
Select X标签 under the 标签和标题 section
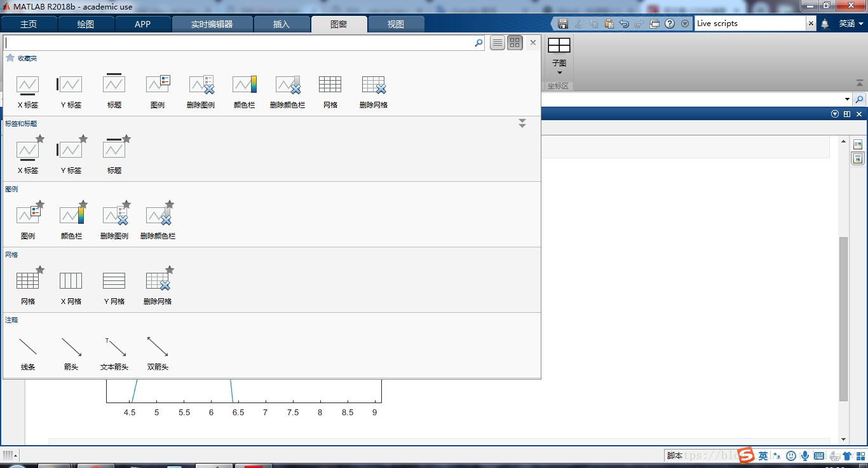pyautogui.click(x=28, y=157)
